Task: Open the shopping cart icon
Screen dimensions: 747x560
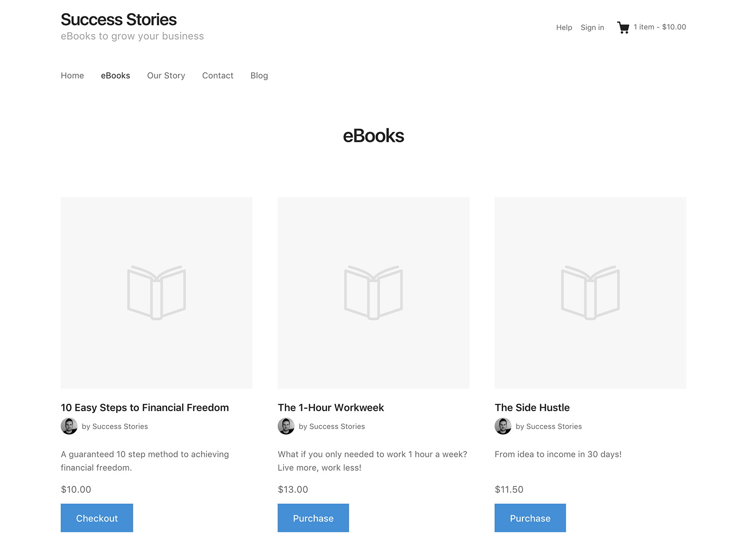Action: [x=623, y=27]
